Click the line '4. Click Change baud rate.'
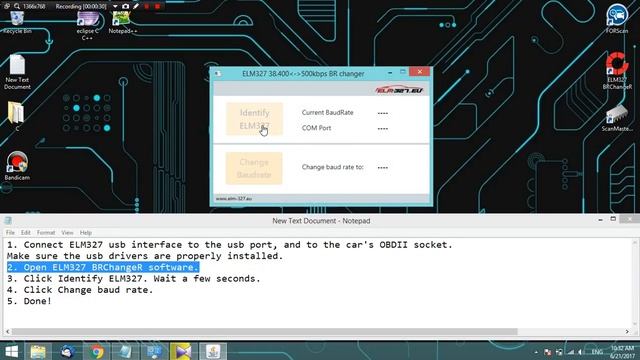 pos(80,290)
